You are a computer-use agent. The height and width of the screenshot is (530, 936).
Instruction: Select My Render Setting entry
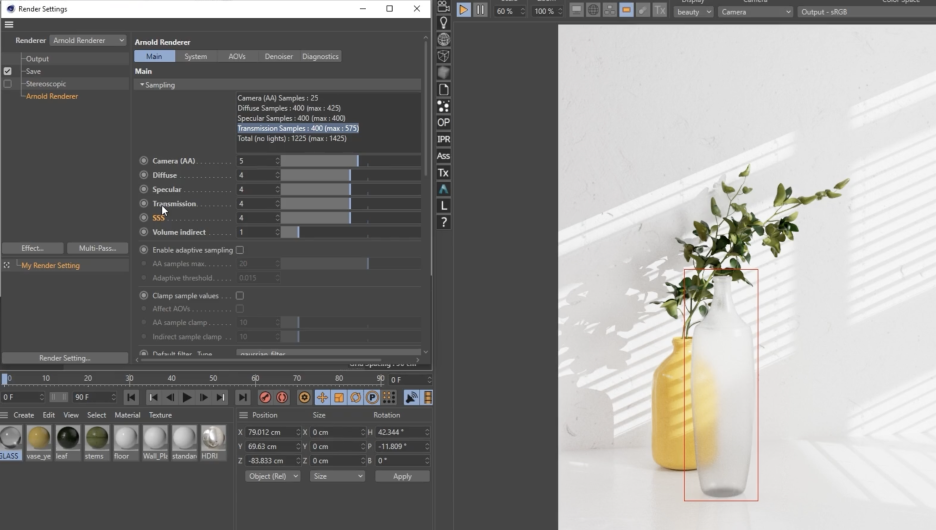pyautogui.click(x=50, y=266)
